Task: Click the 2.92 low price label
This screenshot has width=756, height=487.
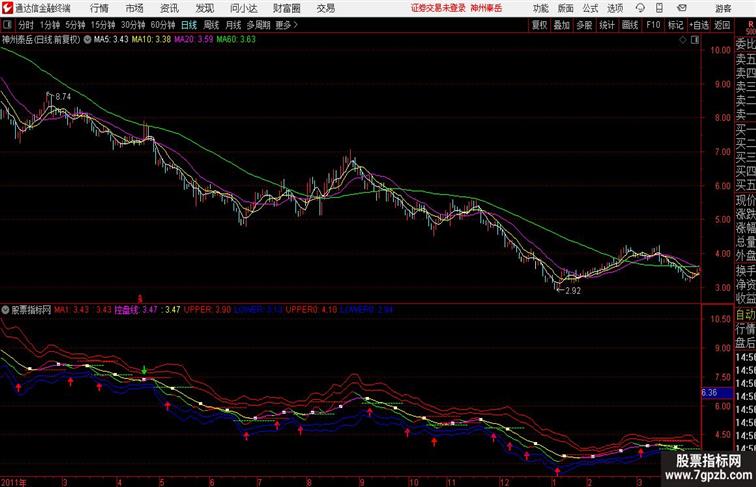Action: pyautogui.click(x=573, y=291)
